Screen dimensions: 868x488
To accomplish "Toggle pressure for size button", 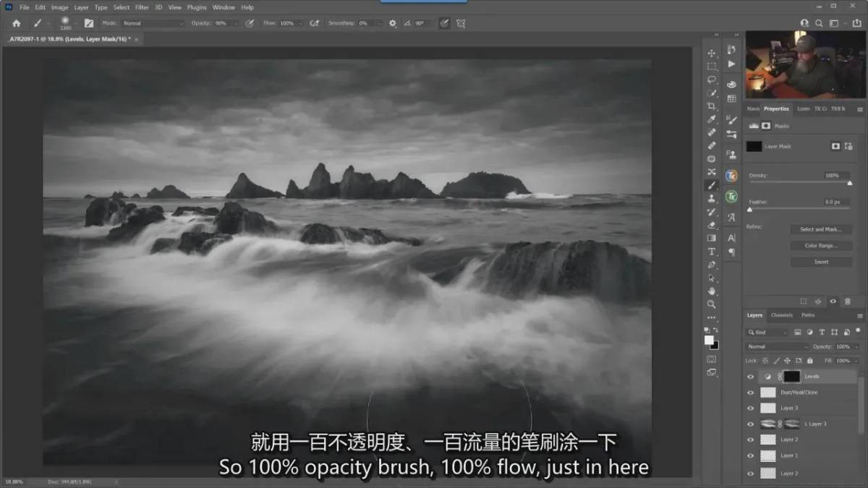I will [x=444, y=23].
